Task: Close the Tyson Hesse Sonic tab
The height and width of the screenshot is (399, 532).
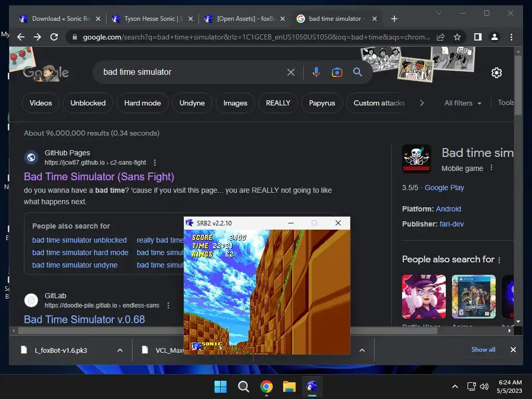Action: coord(191,19)
